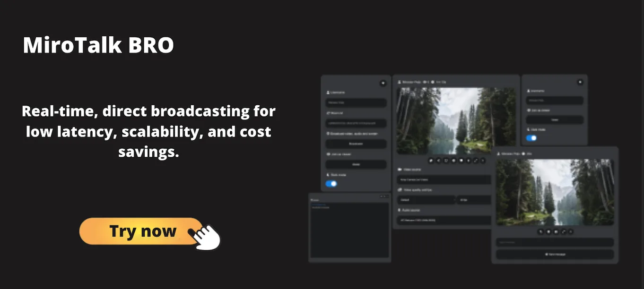
Task: Click the Broadcast button in the left setup panel
Action: (356, 144)
